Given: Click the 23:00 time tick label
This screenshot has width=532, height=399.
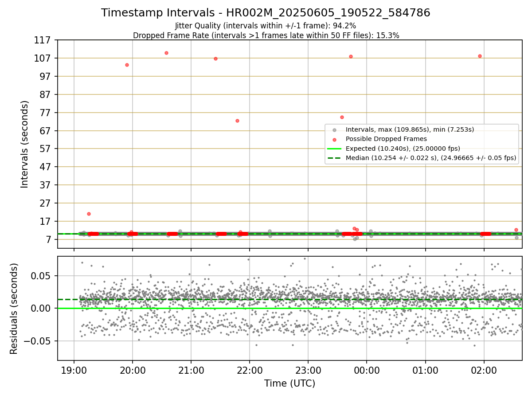Looking at the screenshot, I should [308, 370].
